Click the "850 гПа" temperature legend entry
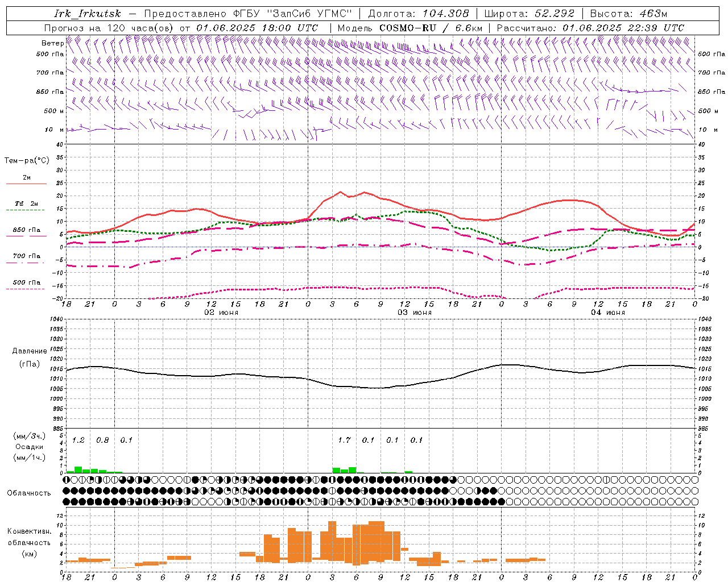Viewport: 728px width, 582px height. coord(27,230)
